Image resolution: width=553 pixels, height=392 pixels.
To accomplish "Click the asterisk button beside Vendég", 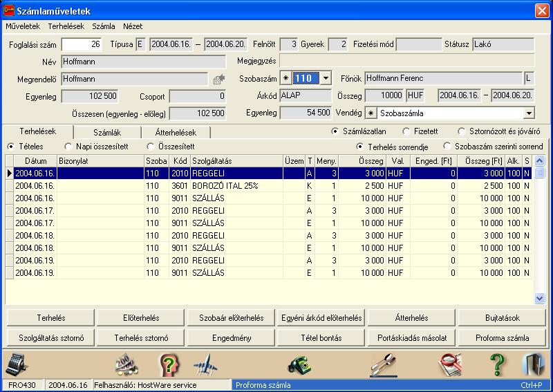I will pyautogui.click(x=371, y=113).
